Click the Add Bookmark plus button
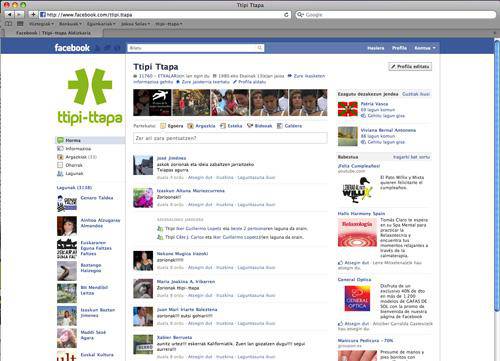 pyautogui.click(x=33, y=14)
